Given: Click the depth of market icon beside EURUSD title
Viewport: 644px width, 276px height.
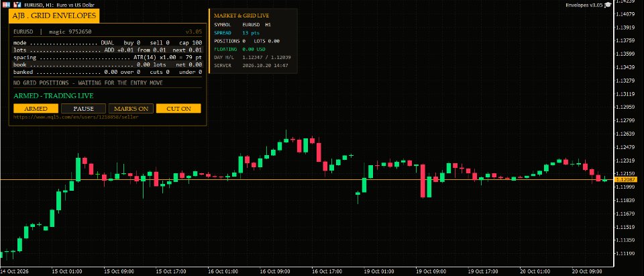Looking at the screenshot, I should 17,5.
